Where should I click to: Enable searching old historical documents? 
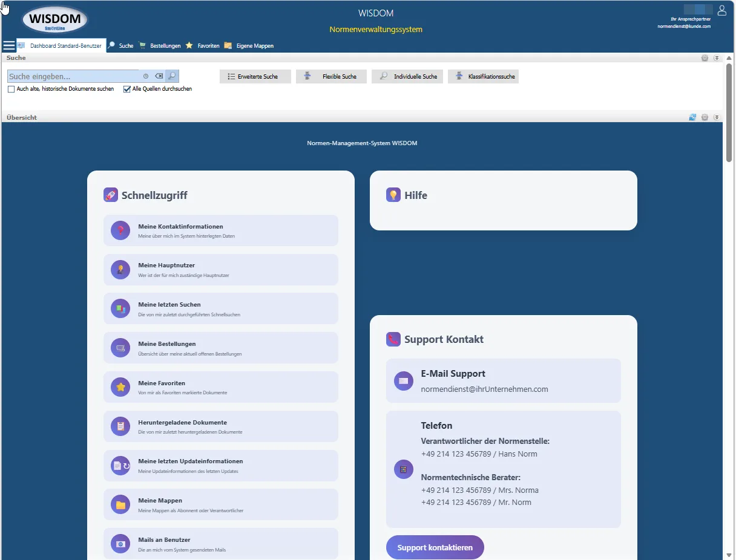click(11, 89)
